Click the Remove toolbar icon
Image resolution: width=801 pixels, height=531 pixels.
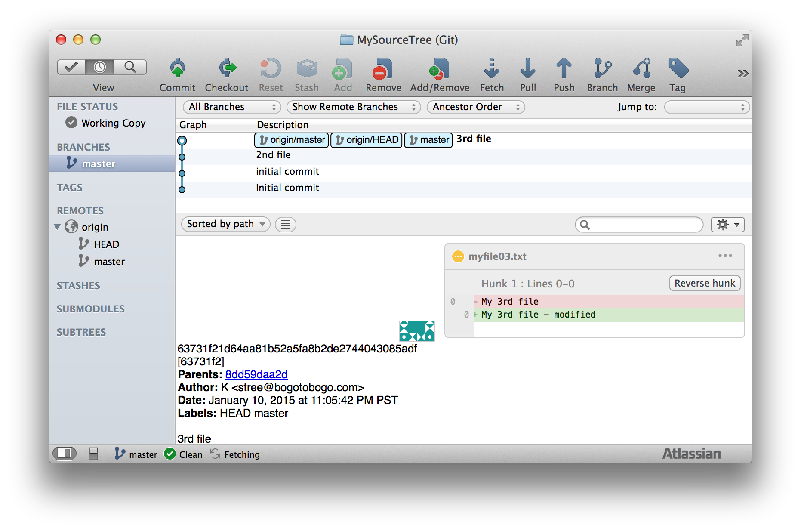click(x=383, y=68)
